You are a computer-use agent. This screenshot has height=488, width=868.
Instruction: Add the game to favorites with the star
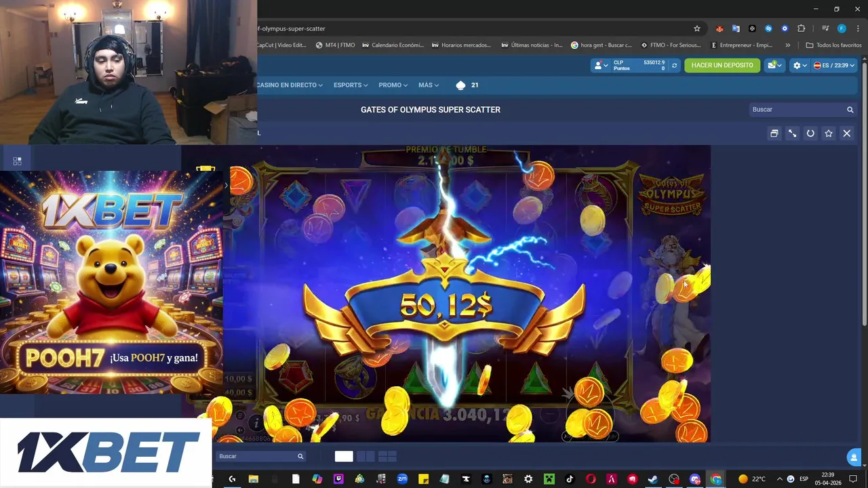click(x=829, y=134)
